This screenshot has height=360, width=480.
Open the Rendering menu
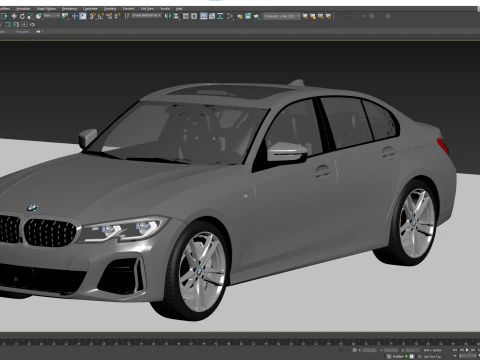pyautogui.click(x=69, y=9)
